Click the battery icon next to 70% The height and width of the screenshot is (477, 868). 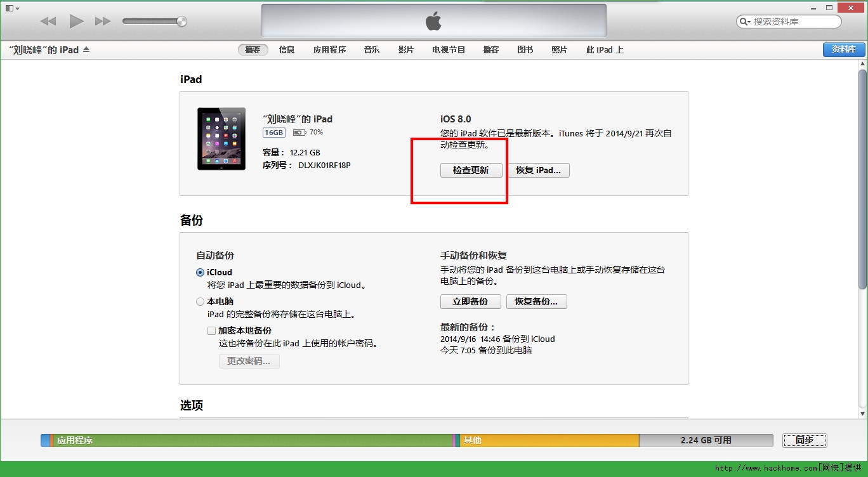pyautogui.click(x=299, y=133)
